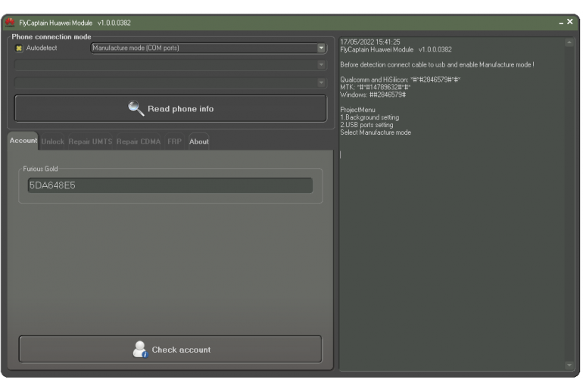Viewport: 583px width, 392px height.
Task: Open the Repair UMTS tab
Action: tap(90, 142)
